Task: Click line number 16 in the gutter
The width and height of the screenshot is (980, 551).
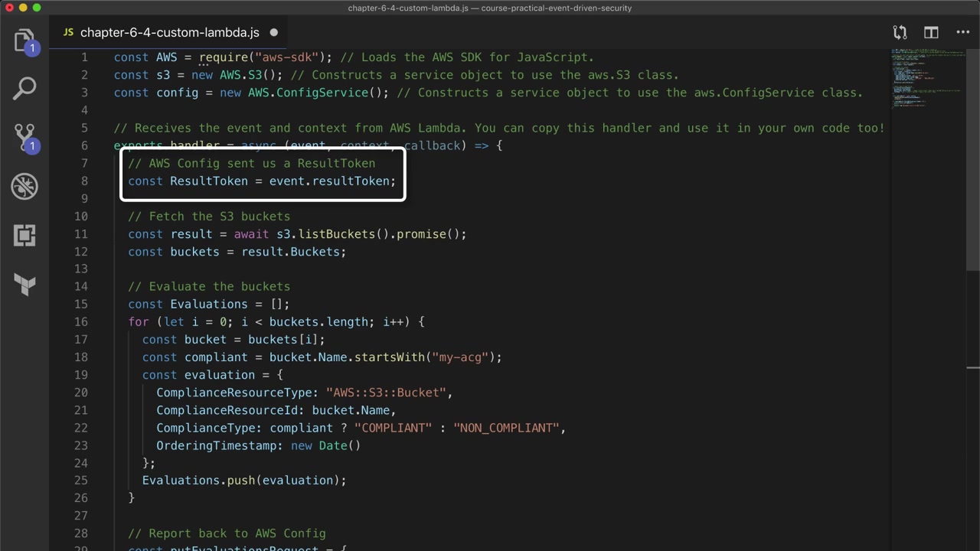Action: (80, 322)
